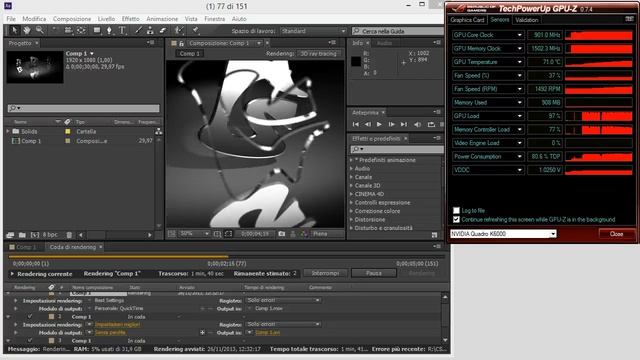This screenshot has height=360, width=640.
Task: Toggle audio mute in Anteprima panel
Action: [417, 124]
